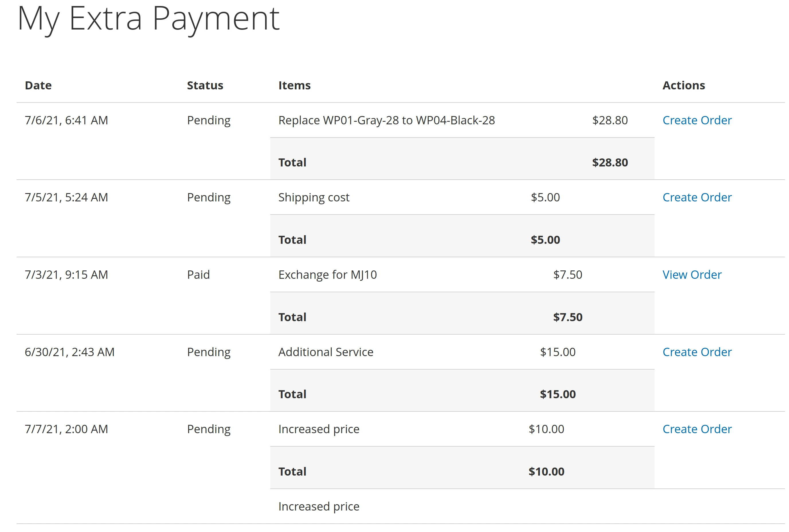
Task: Select the Paid status on the 7/3/21 row
Action: click(198, 275)
